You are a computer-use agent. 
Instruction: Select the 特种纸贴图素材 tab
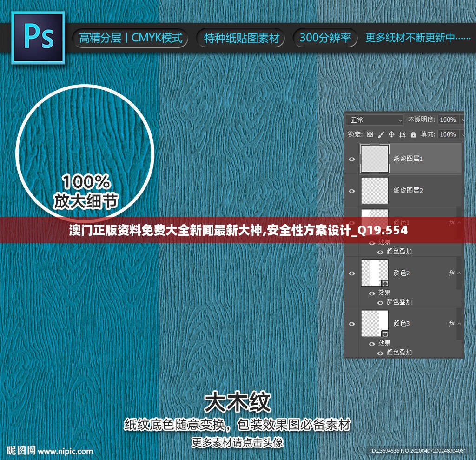pyautogui.click(x=241, y=38)
